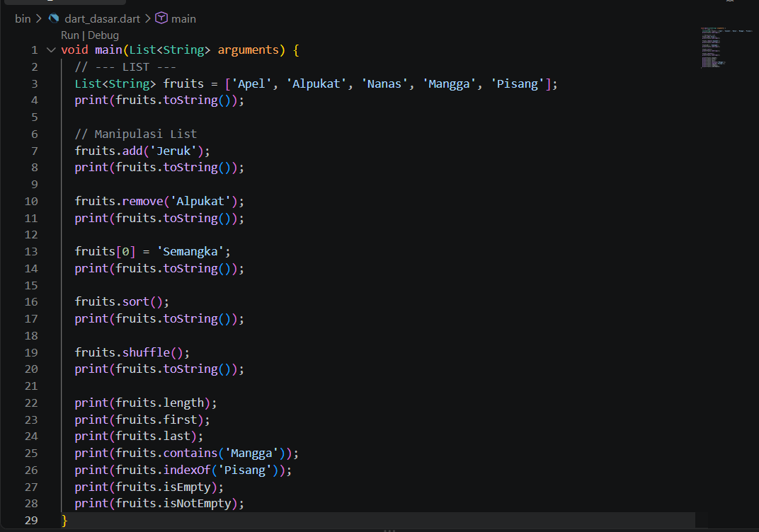
Task: Click the 'Mangga' string on line 3
Action: click(449, 84)
